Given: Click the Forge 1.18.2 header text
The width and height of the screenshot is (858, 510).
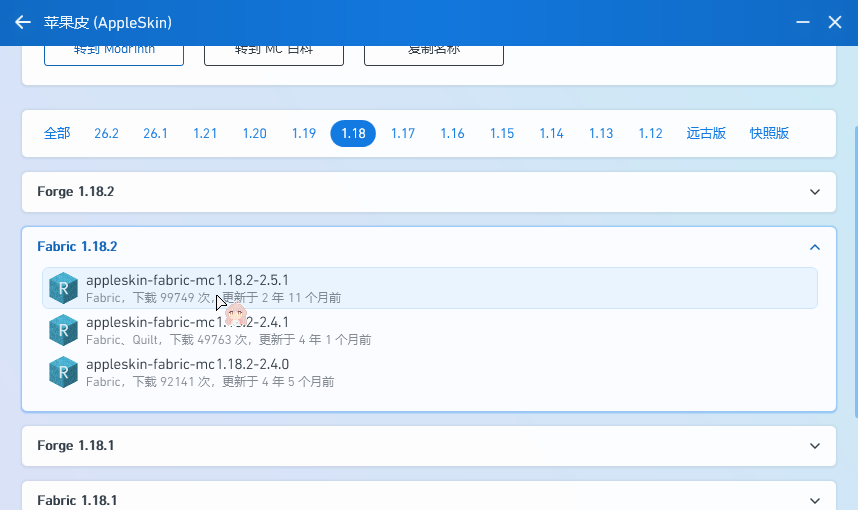Looking at the screenshot, I should (x=76, y=192).
